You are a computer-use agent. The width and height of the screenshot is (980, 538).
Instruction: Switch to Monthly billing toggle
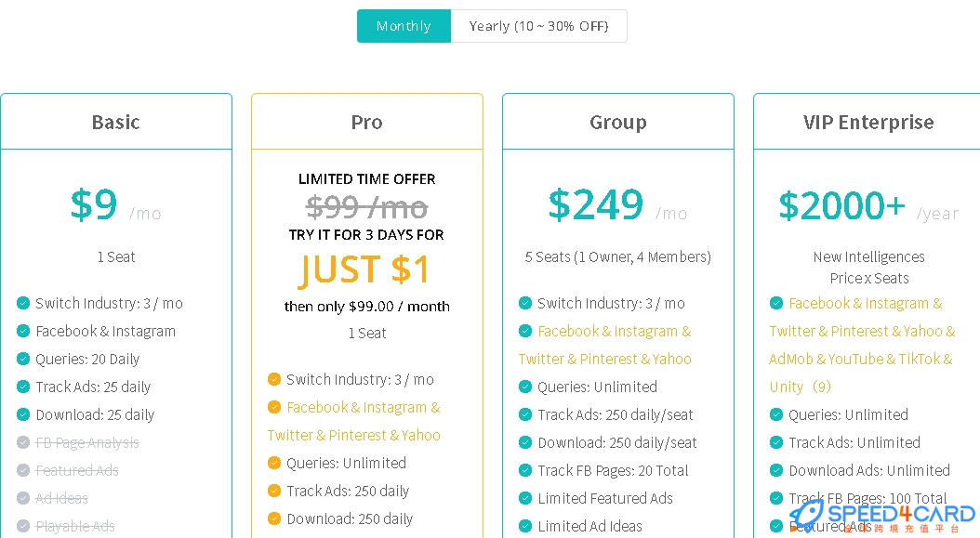(404, 26)
